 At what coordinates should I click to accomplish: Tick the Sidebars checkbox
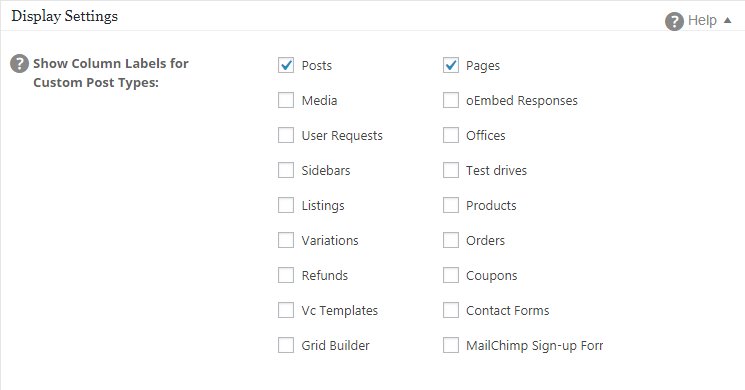click(x=286, y=170)
